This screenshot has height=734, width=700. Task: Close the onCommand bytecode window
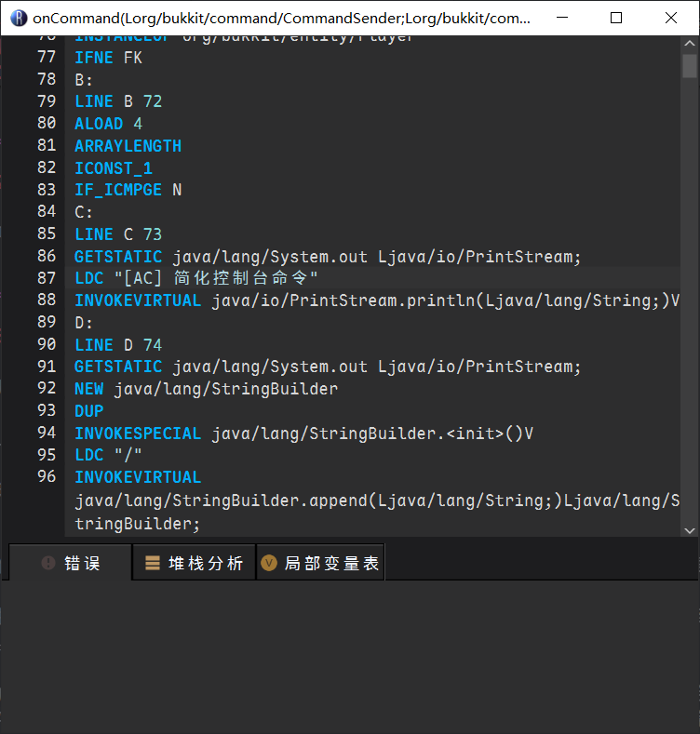[x=671, y=18]
